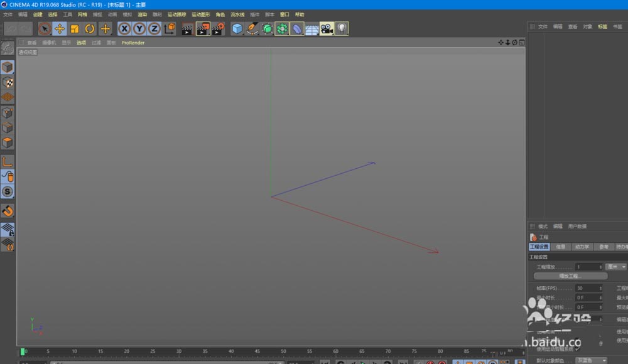Open the 厘米 units dropdown
Image resolution: width=628 pixels, height=364 pixels.
(x=615, y=266)
